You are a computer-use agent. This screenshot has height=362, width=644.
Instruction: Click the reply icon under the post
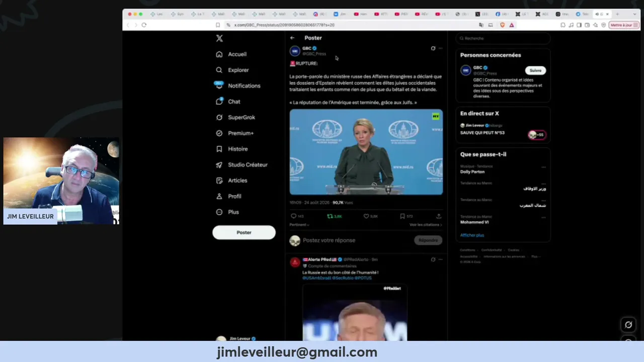pyautogui.click(x=293, y=216)
